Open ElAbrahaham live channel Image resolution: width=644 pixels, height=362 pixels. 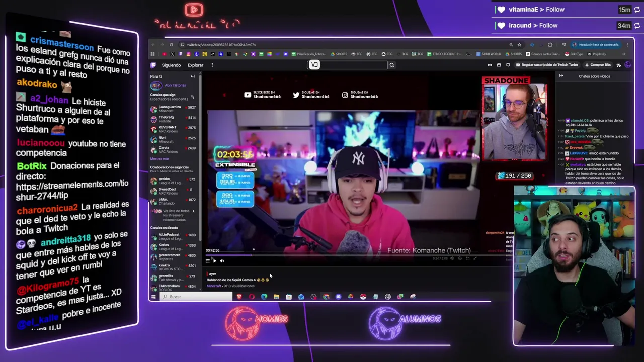click(173, 287)
